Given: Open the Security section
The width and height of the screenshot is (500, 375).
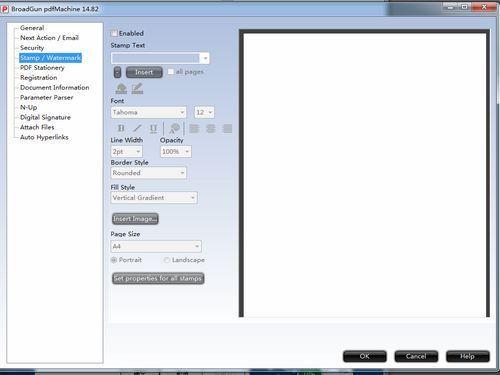Looking at the screenshot, I should [32, 48].
